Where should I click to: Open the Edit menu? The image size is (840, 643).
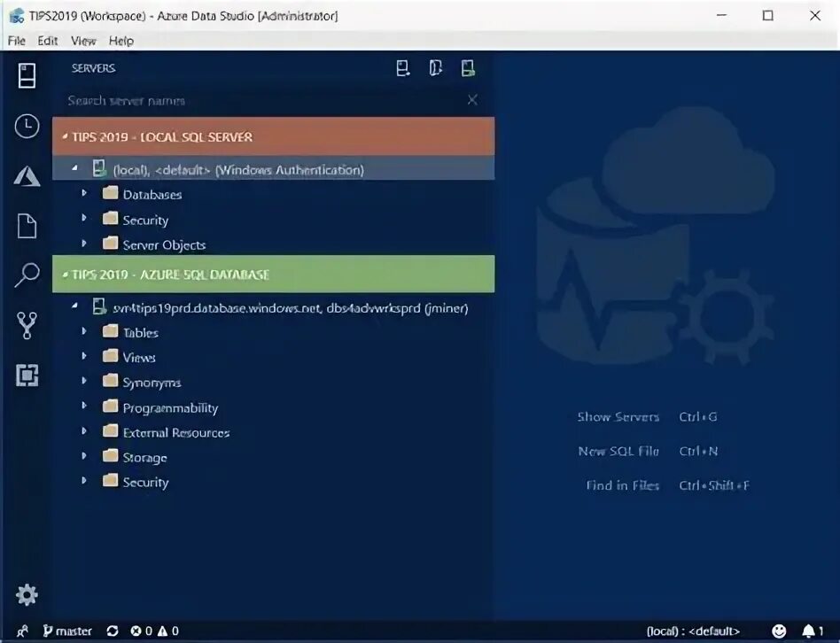pos(48,41)
